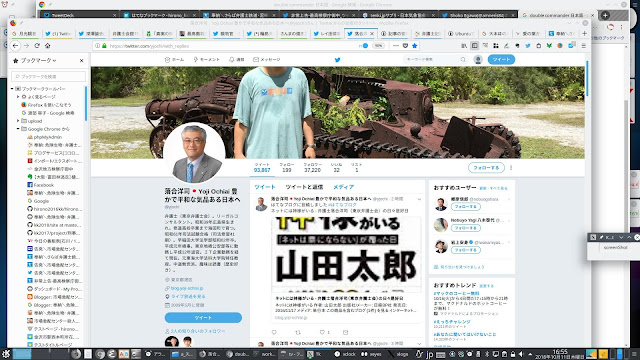Open the Firefox library icon

pyautogui.click(x=464, y=46)
